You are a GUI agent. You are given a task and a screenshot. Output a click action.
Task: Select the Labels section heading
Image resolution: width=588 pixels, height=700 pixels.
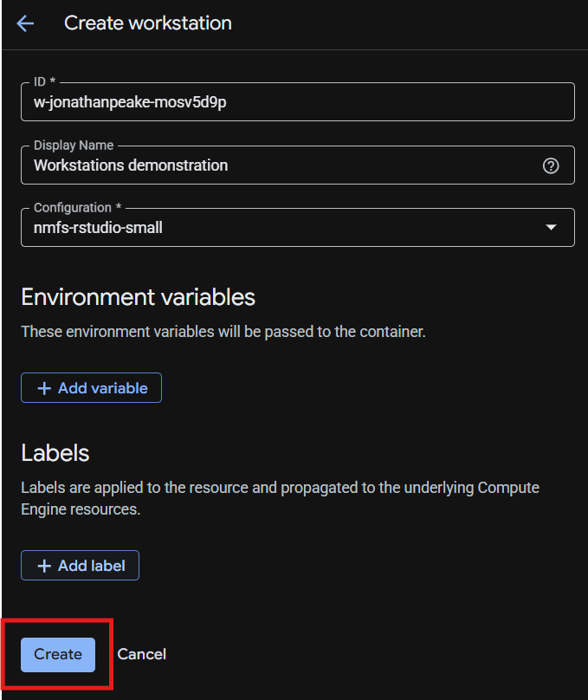(x=55, y=453)
